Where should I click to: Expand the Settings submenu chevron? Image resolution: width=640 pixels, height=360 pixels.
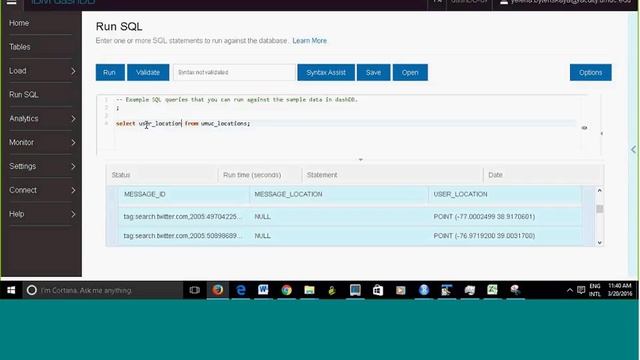coord(73,167)
